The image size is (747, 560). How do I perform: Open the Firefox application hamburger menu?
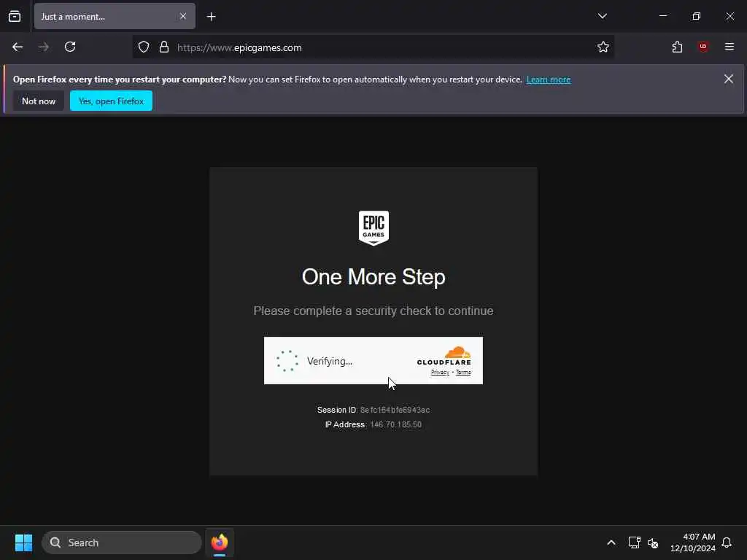(x=729, y=47)
